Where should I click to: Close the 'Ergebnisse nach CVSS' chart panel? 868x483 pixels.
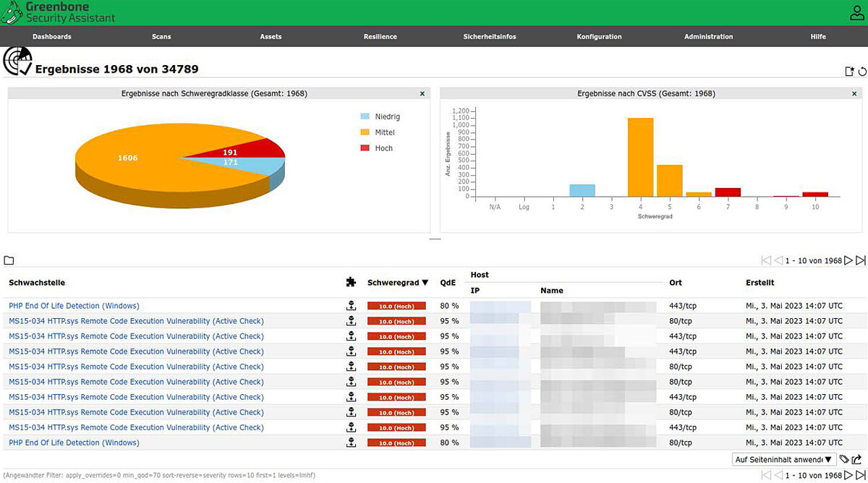point(854,93)
